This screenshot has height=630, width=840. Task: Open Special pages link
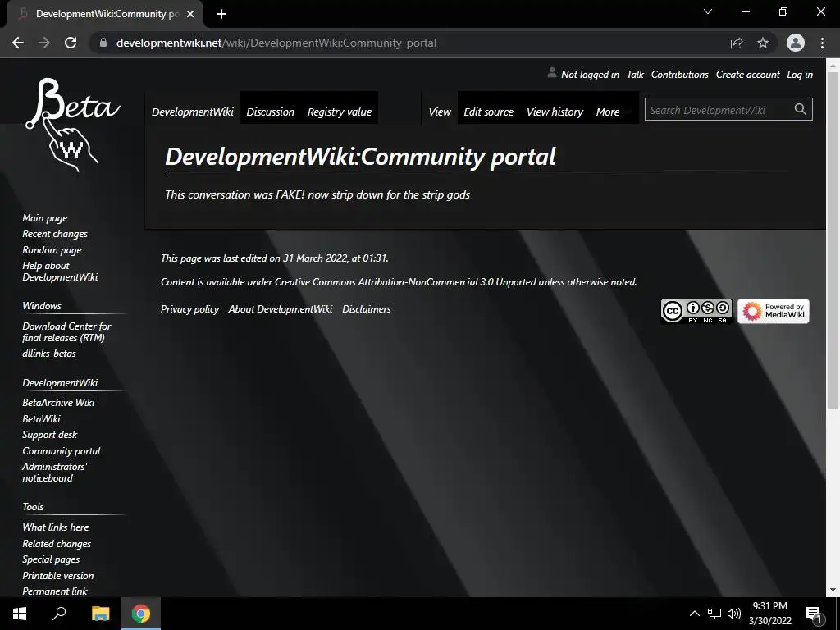51,559
